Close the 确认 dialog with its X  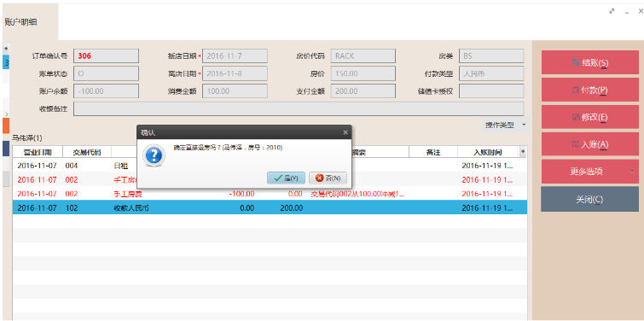point(345,132)
